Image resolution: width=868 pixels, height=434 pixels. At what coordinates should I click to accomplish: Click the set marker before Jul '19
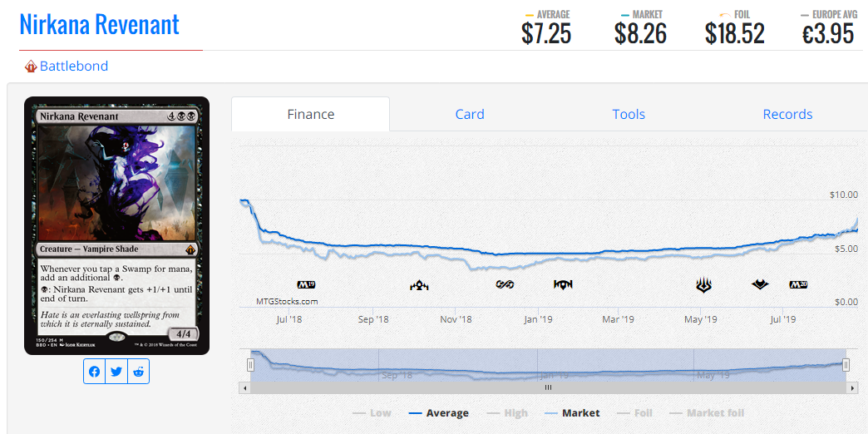point(760,284)
